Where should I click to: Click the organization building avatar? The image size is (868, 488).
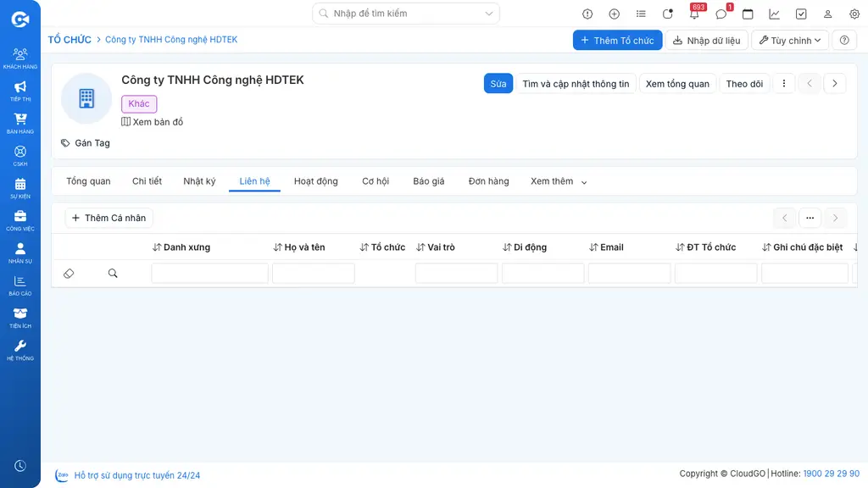86,98
